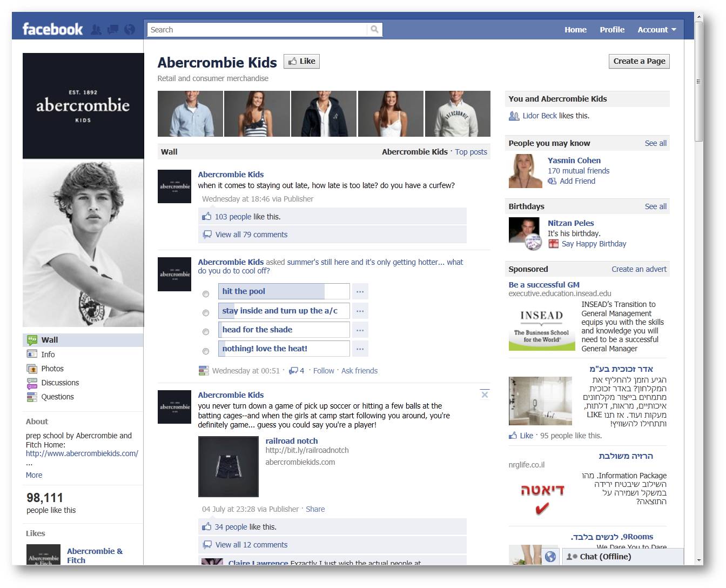Click the thumbs-up Like icon on the Hebrew bathroom advert
Screen dimensions: 726x588
[x=513, y=436]
